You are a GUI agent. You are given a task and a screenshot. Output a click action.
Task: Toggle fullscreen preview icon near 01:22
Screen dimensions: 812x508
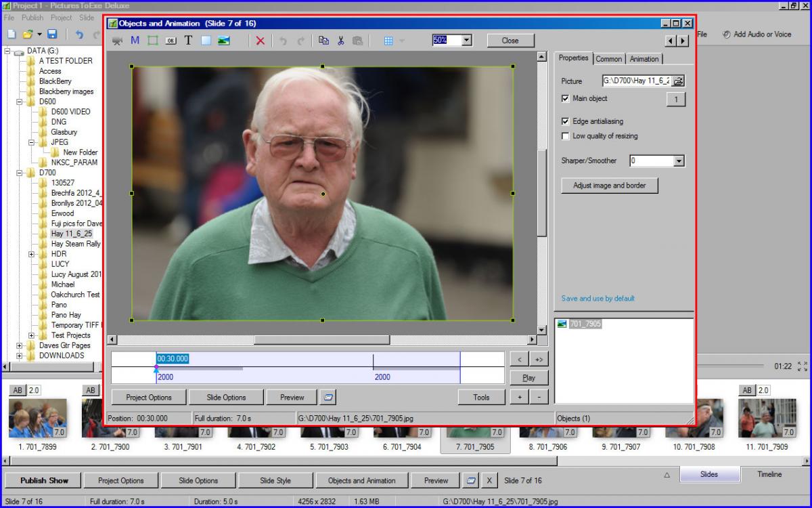[x=803, y=366]
